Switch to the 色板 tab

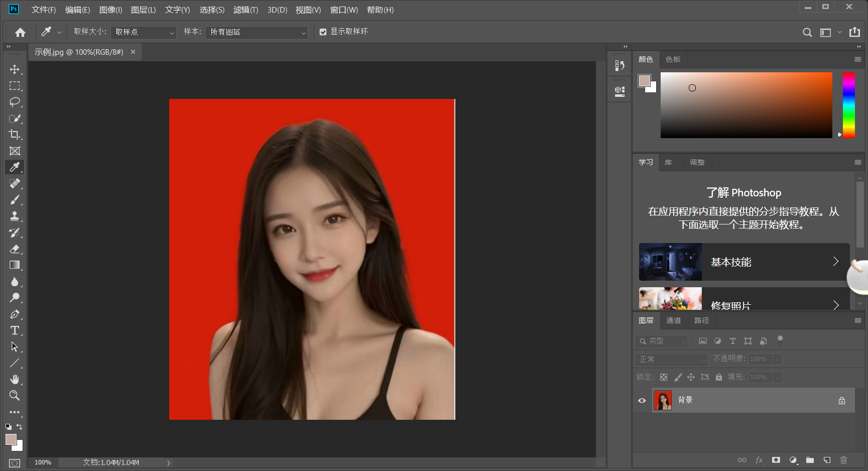[x=673, y=59]
